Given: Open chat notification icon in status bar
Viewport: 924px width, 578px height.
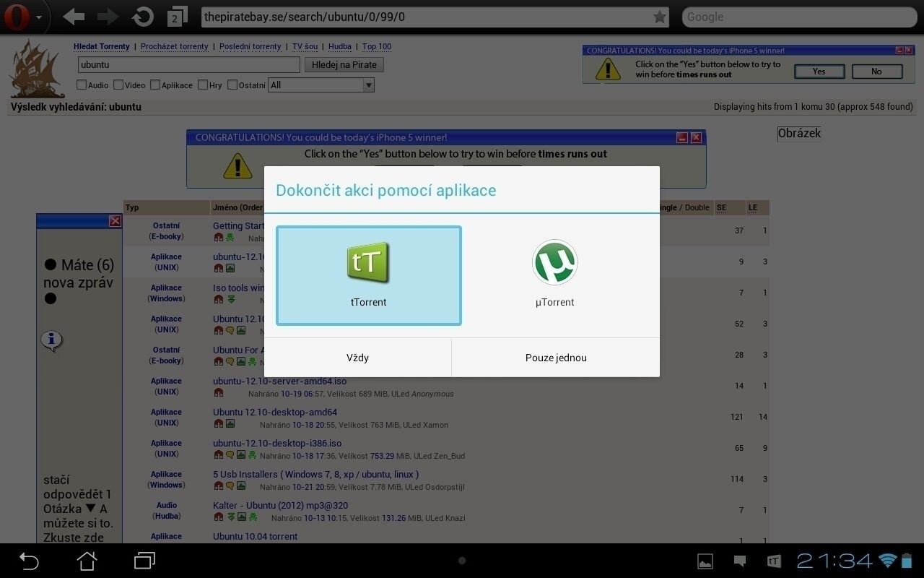Looking at the screenshot, I should pos(739,561).
